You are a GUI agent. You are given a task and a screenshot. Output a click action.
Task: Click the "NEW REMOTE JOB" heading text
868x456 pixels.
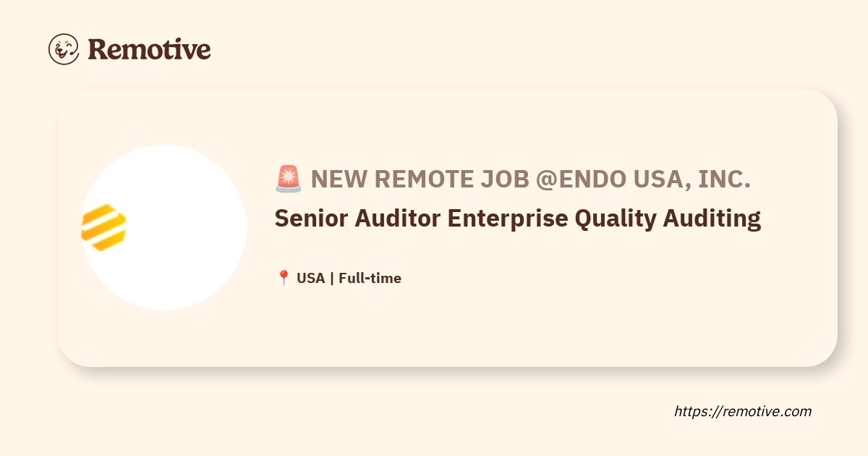[x=420, y=180]
